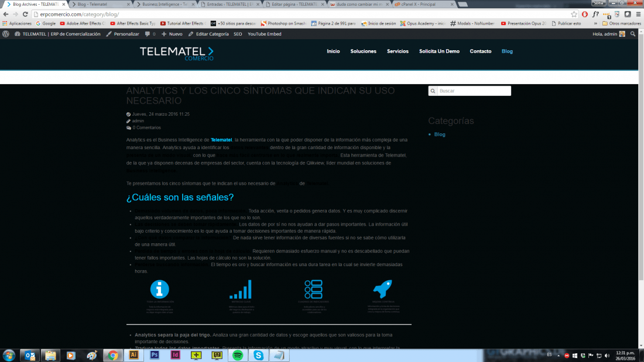This screenshot has height=362, width=644.
Task: Click the Opera extension icon in toolbar
Action: [585, 14]
